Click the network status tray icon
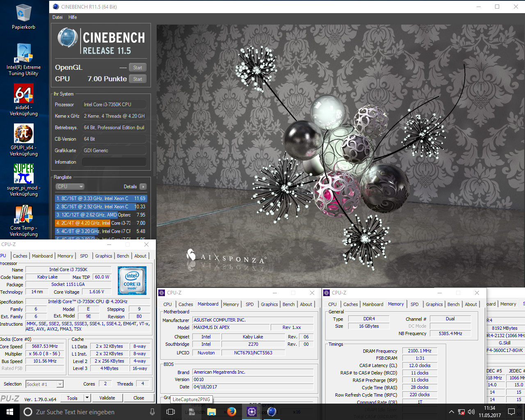The height and width of the screenshot is (420, 525). pos(461,412)
